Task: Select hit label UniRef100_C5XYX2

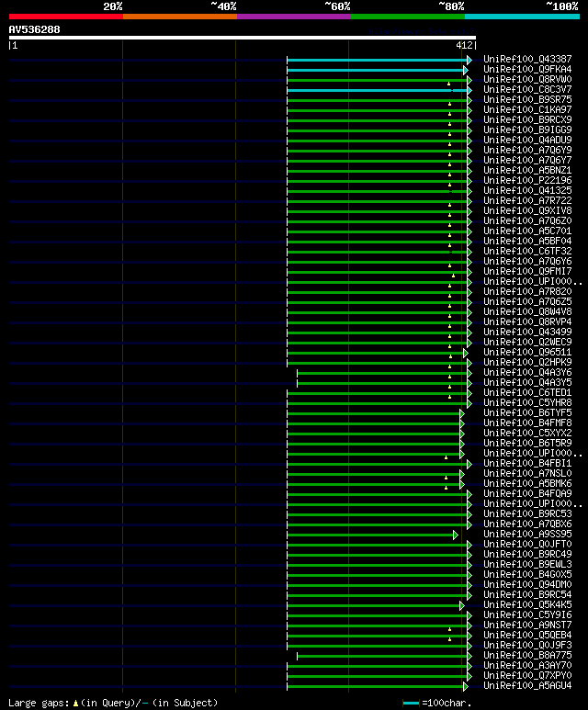Action: pos(527,434)
